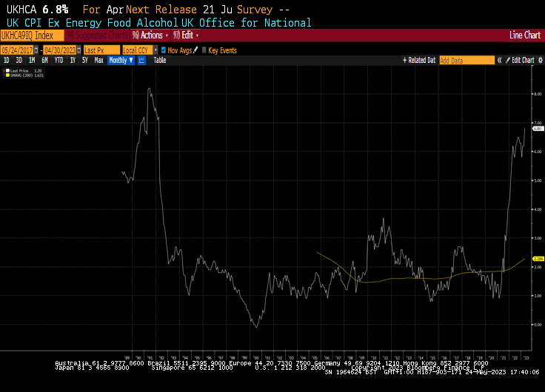545x392 pixels.
Task: Open the start date calendar picker icon
Action: [x=36, y=50]
